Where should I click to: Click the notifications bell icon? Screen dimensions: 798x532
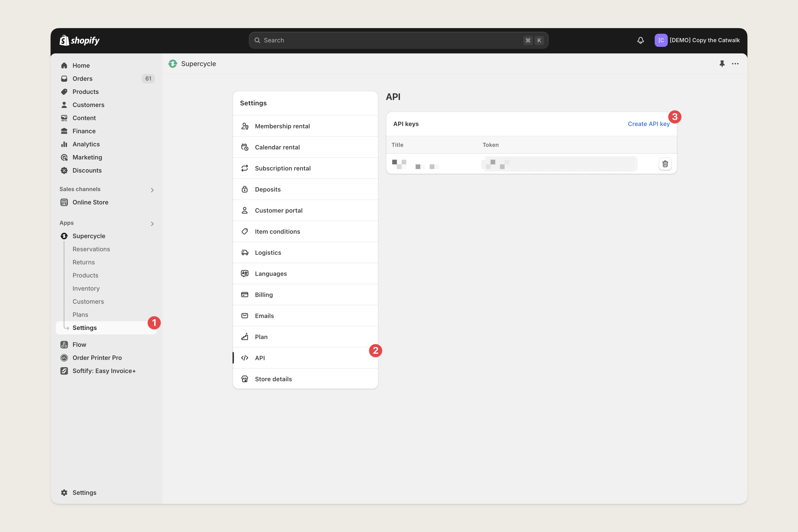[x=640, y=40]
